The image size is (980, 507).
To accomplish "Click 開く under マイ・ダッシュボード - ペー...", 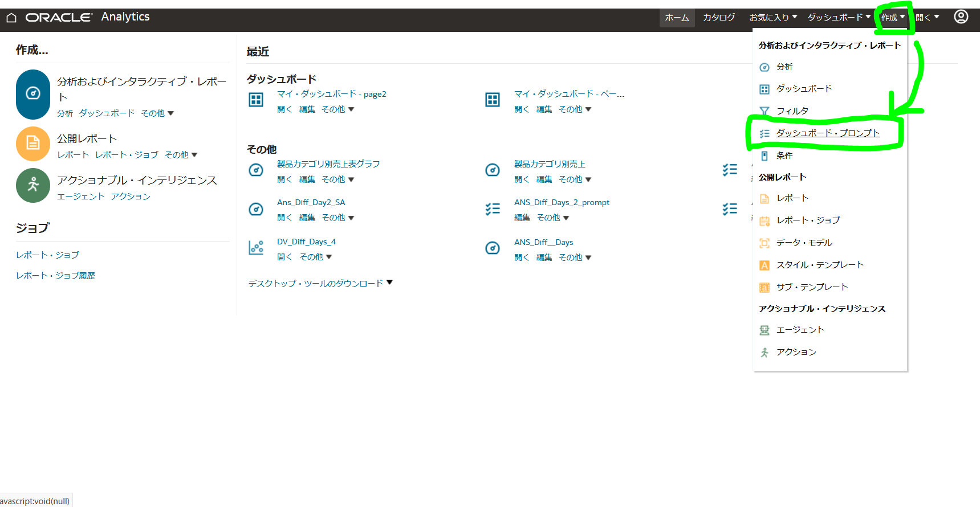I will [x=522, y=109].
